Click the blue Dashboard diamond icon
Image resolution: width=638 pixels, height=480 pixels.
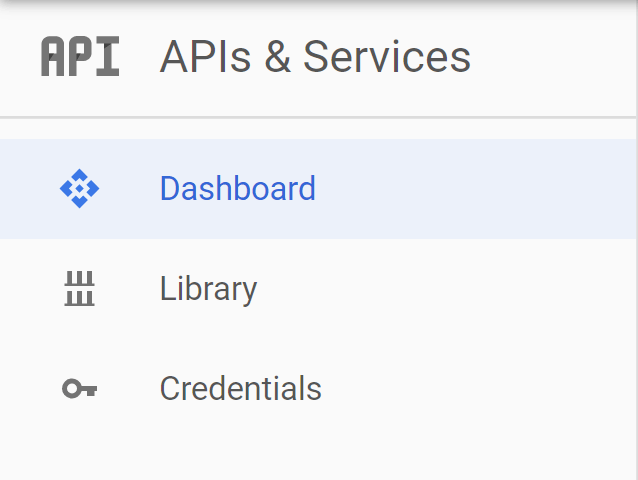80,188
